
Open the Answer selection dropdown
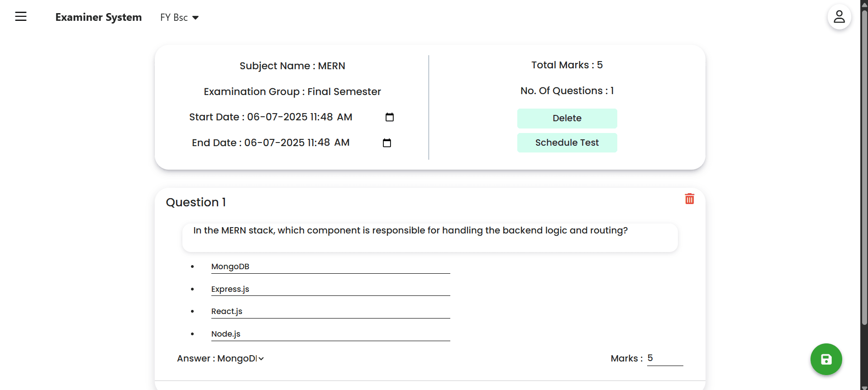coord(240,359)
